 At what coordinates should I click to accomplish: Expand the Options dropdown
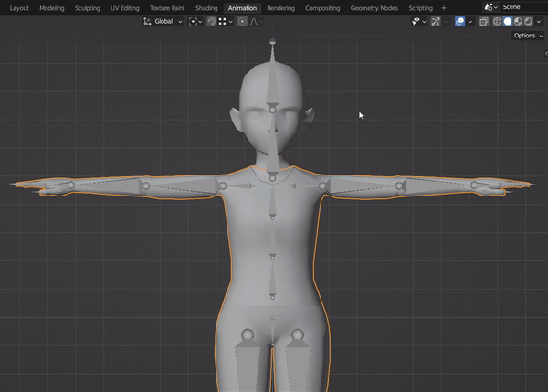point(527,36)
